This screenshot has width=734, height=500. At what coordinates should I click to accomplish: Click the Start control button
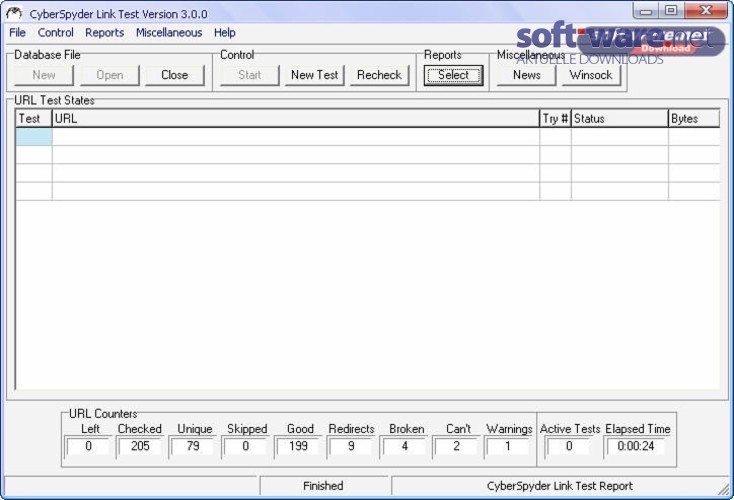pos(250,75)
